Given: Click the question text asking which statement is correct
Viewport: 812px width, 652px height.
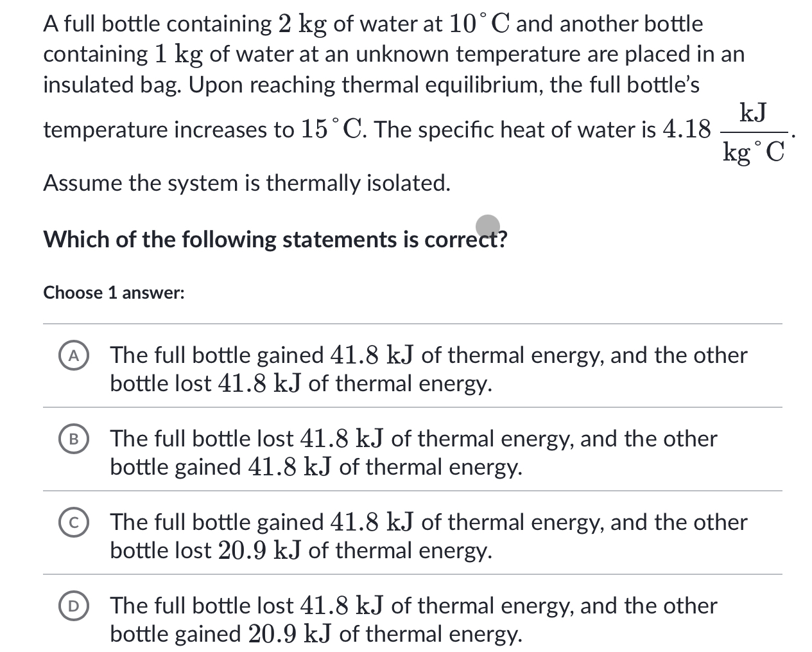Looking at the screenshot, I should click(x=275, y=239).
